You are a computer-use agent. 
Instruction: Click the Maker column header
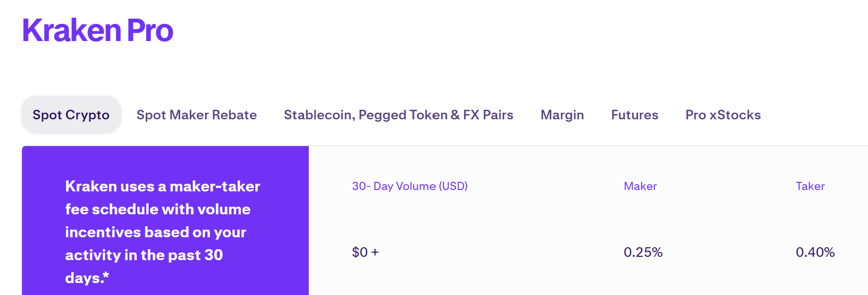coord(640,186)
